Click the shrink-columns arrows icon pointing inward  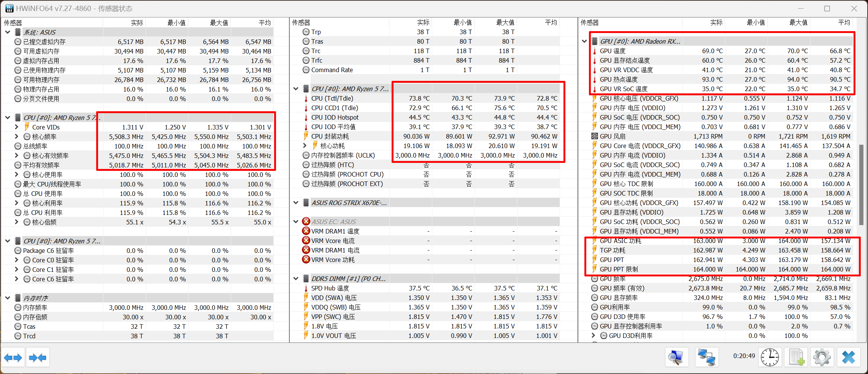[38, 357]
